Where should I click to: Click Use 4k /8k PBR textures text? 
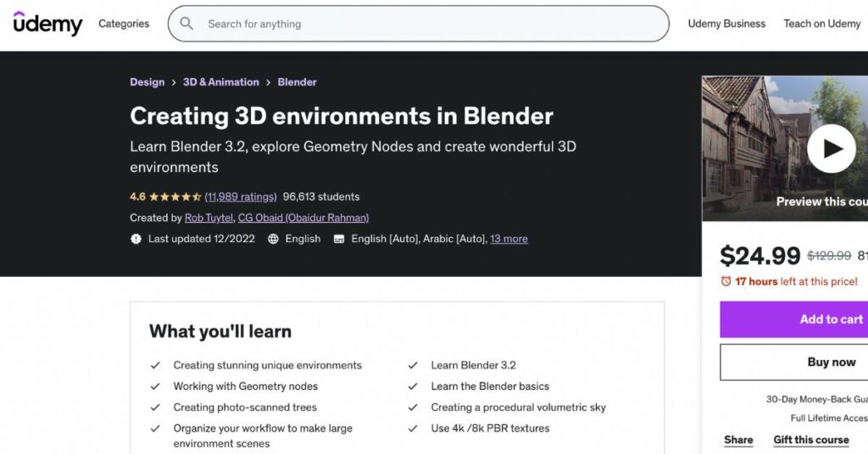click(491, 429)
